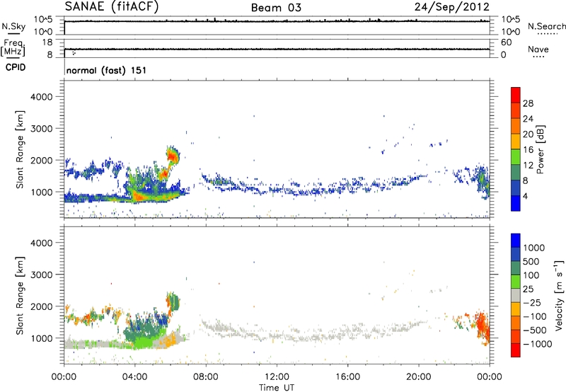The width and height of the screenshot is (566, 392).
Task: Select the '12' label on Power colorbar
Action: click(x=528, y=166)
